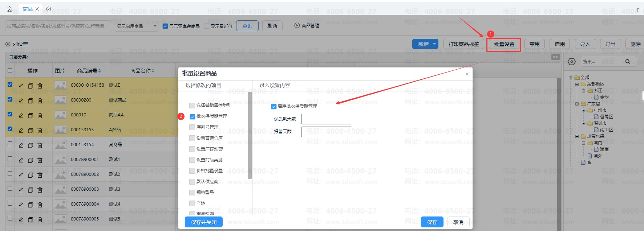Collapse the category panel with >> button

(x=555, y=57)
